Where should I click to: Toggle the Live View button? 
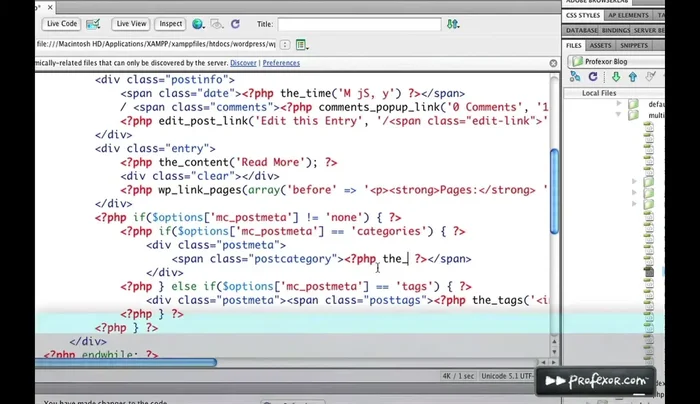[130, 23]
